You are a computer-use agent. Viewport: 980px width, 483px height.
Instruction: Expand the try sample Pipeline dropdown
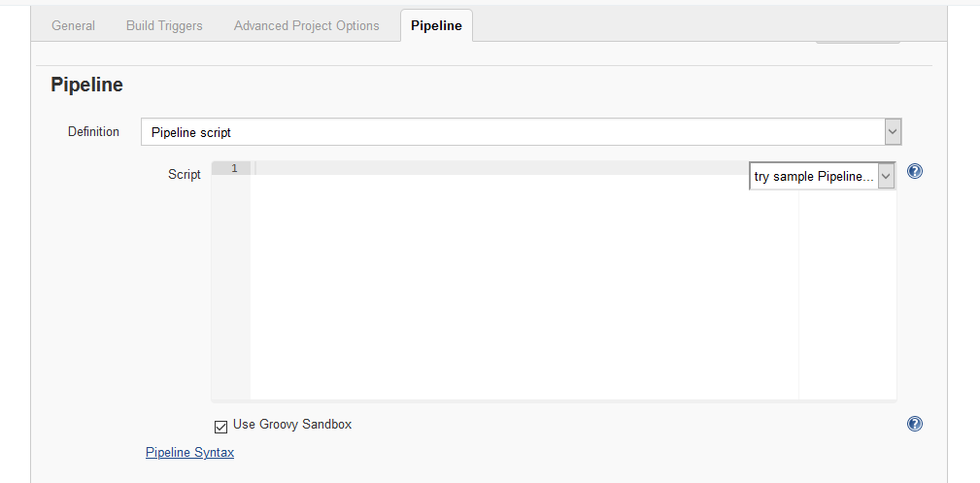(x=822, y=176)
